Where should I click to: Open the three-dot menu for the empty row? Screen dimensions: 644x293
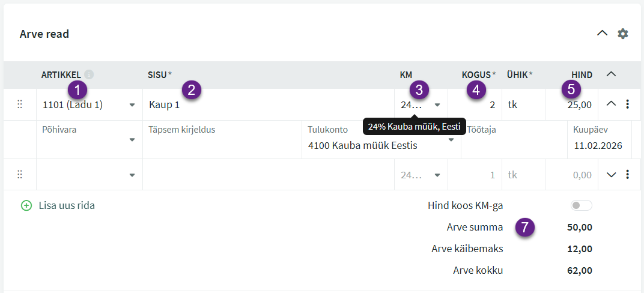coord(628,174)
